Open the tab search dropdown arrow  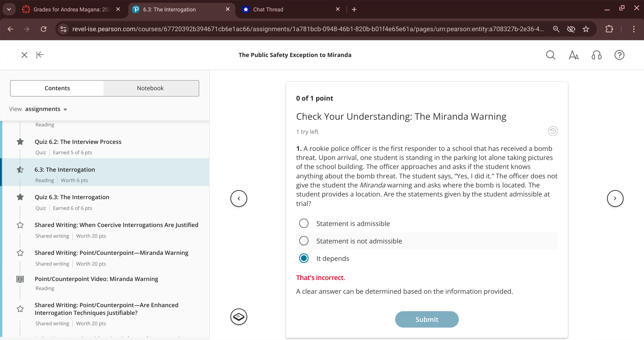9,9
